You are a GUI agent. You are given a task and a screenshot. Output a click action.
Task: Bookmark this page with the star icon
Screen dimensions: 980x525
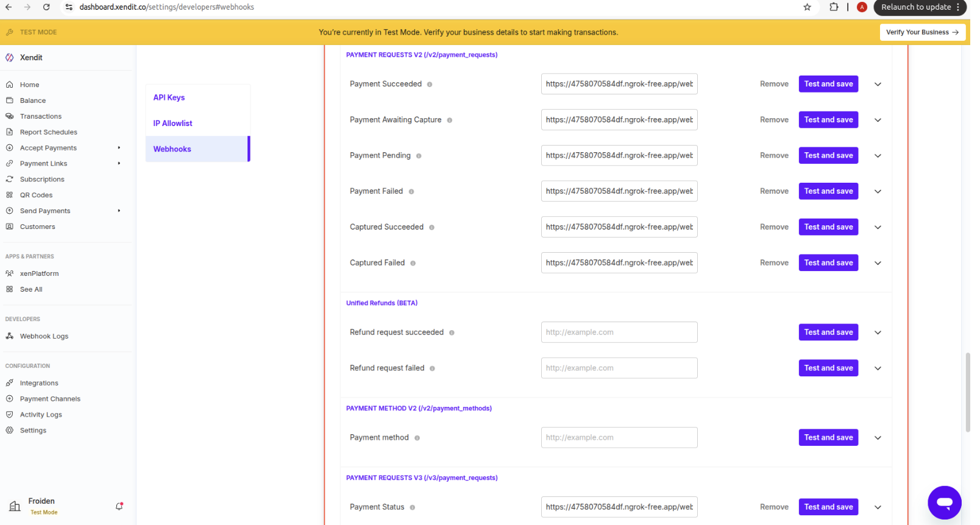[x=807, y=7]
